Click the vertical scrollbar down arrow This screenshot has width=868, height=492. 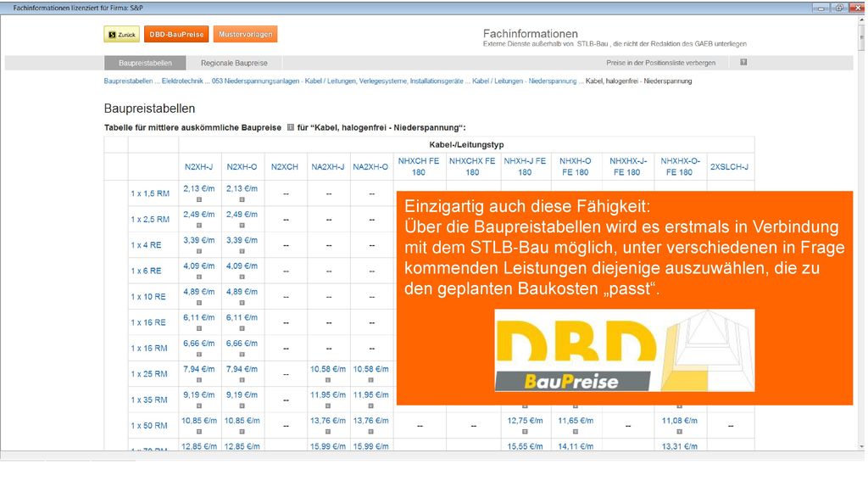pos(861,446)
